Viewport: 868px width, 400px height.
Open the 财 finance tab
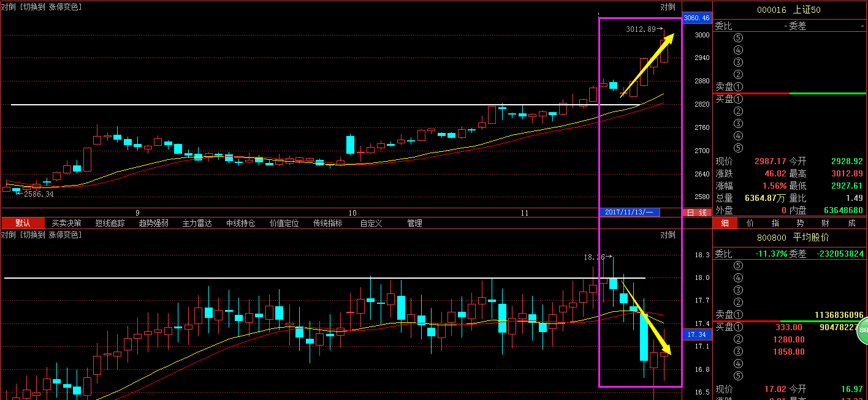click(x=826, y=223)
